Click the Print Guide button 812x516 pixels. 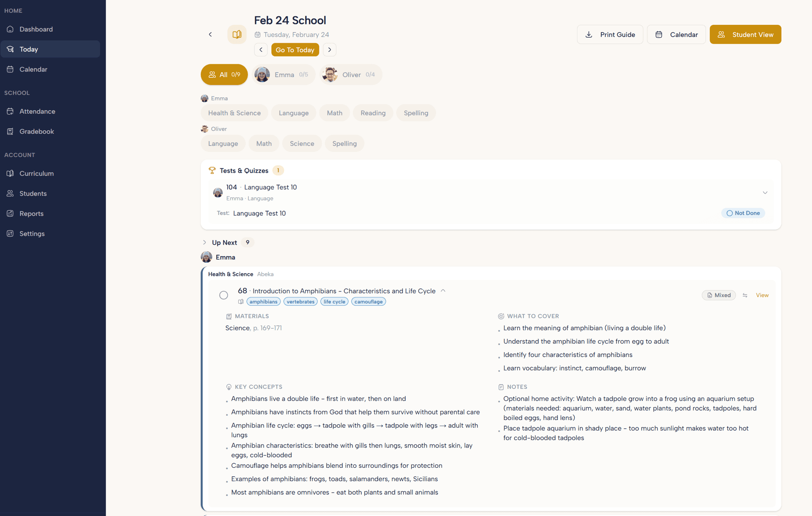pos(610,34)
